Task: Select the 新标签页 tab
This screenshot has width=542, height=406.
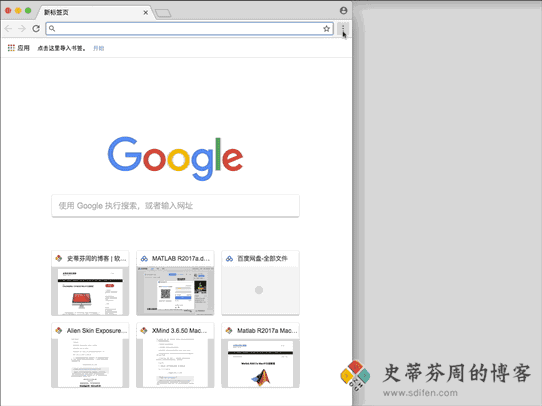Action: coord(94,12)
